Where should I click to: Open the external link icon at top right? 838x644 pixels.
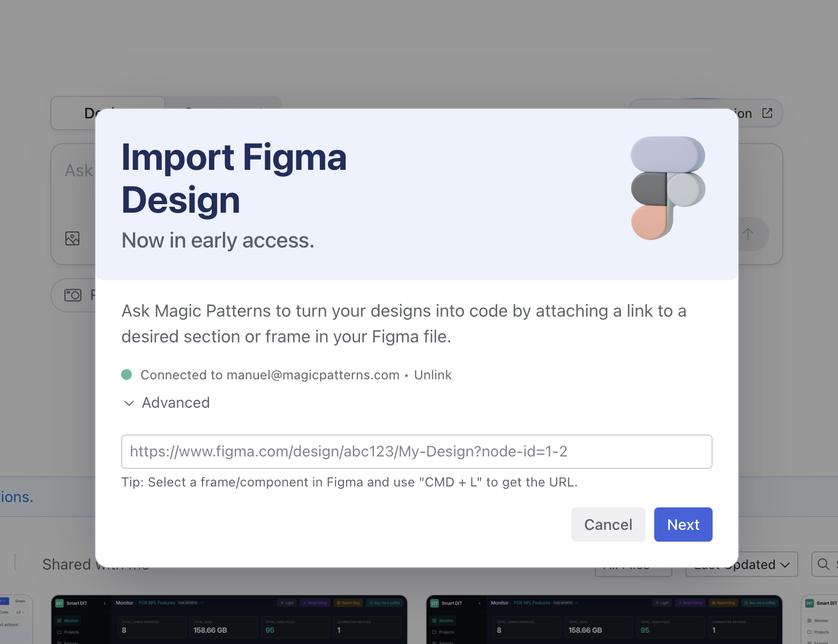pyautogui.click(x=767, y=113)
